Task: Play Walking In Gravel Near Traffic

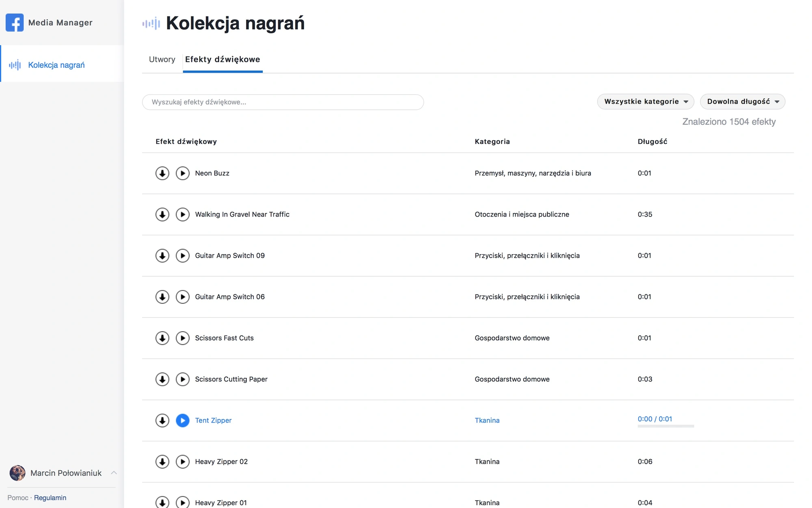Action: pos(183,214)
